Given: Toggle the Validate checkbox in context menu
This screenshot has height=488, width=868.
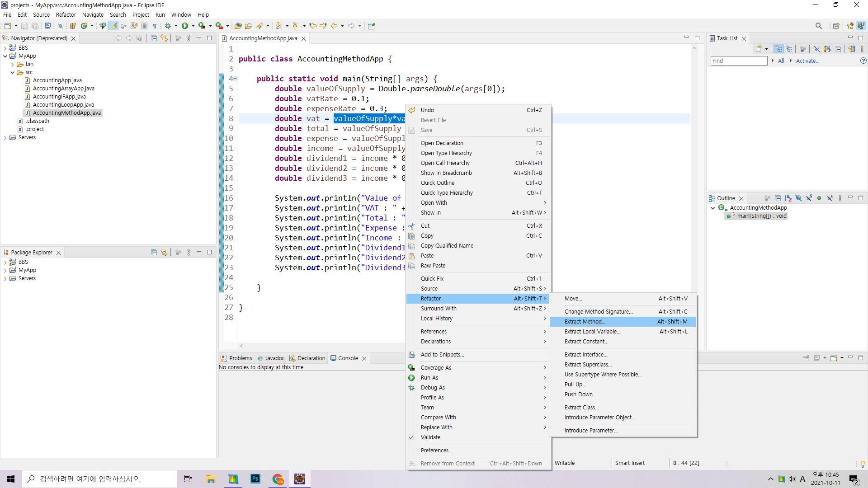Looking at the screenshot, I should 411,437.
